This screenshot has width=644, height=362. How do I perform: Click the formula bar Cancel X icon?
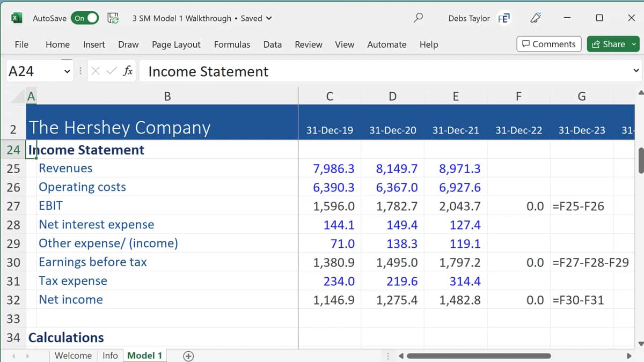tap(96, 71)
